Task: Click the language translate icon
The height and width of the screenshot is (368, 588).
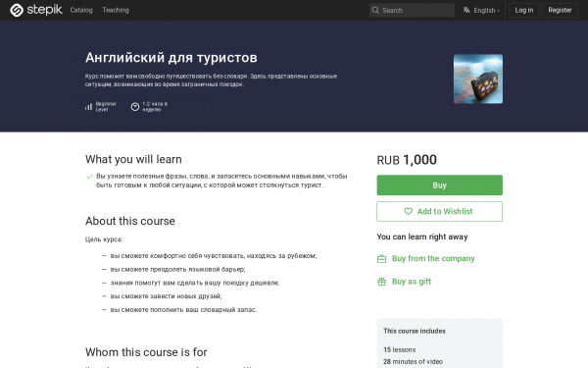Action: [x=466, y=10]
